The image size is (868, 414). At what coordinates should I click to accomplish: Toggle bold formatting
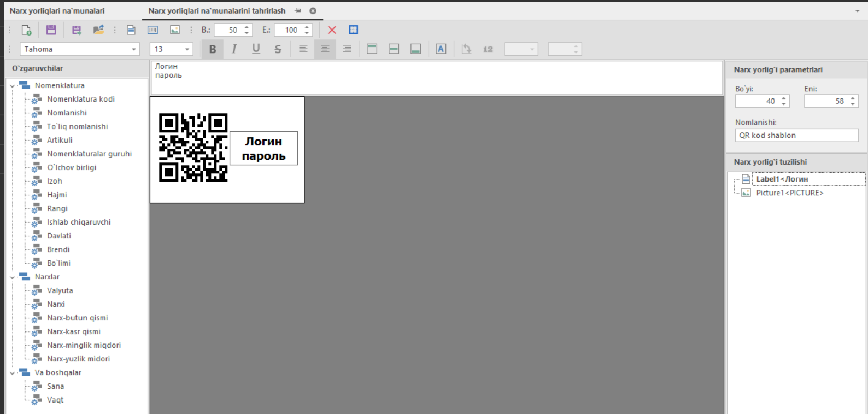(213, 49)
